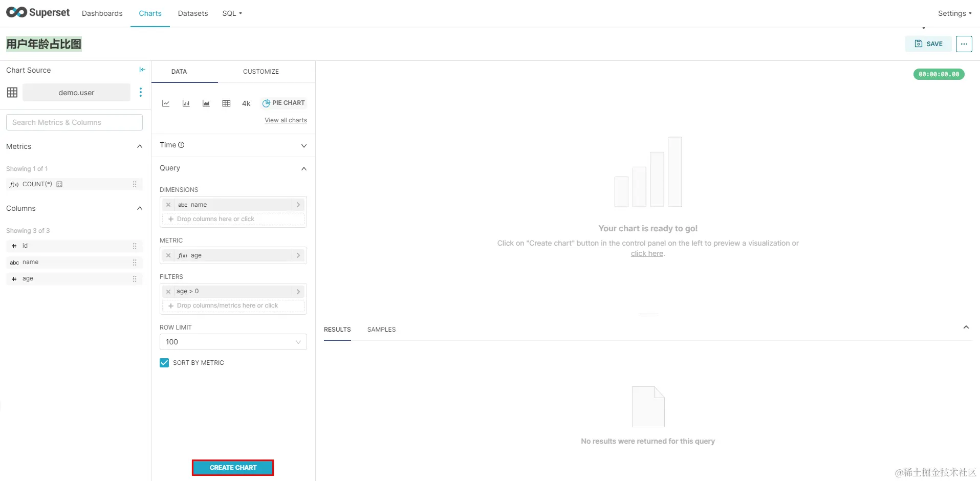
Task: Switch to the SAMPLES tab
Action: [381, 330]
